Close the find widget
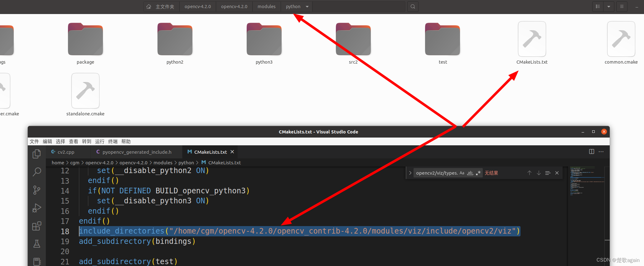The height and width of the screenshot is (266, 644). tap(557, 173)
